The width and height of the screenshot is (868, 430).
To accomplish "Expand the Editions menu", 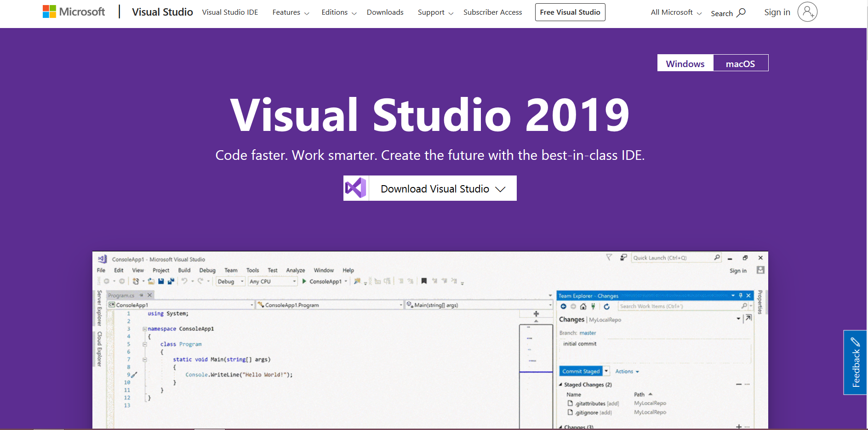I will pyautogui.click(x=339, y=12).
